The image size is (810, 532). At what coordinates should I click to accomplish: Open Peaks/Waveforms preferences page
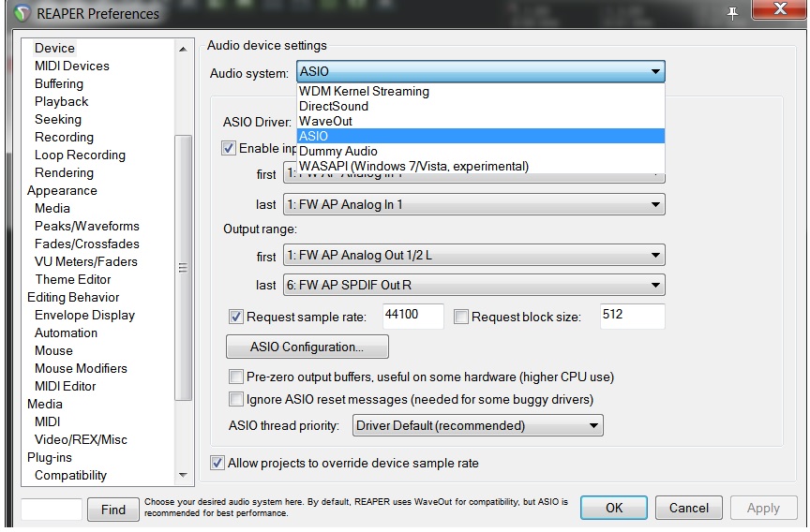click(x=87, y=226)
